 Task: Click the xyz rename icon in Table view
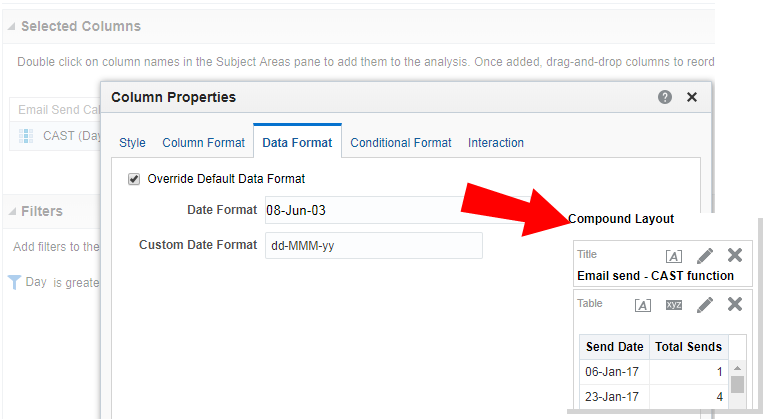pyautogui.click(x=674, y=305)
